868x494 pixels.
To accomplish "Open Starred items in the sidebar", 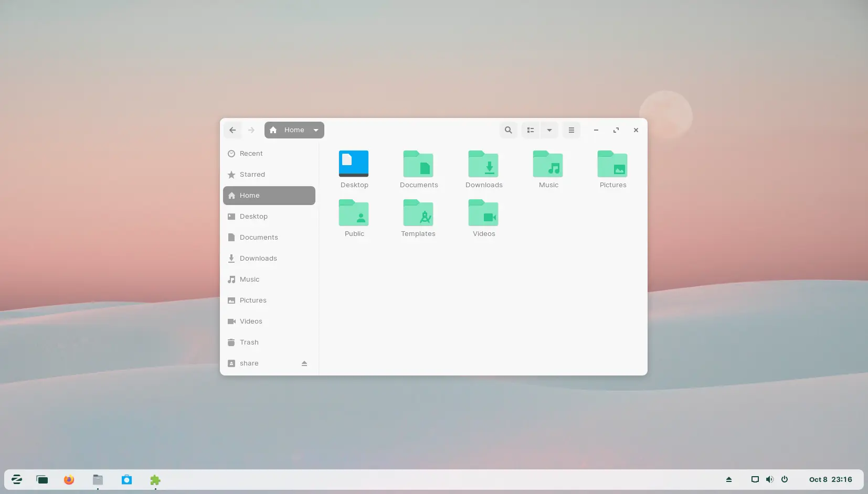I will click(x=252, y=175).
